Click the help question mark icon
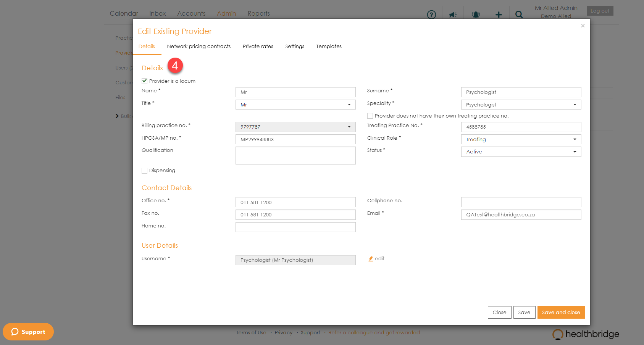This screenshot has width=644, height=345. coord(431,15)
